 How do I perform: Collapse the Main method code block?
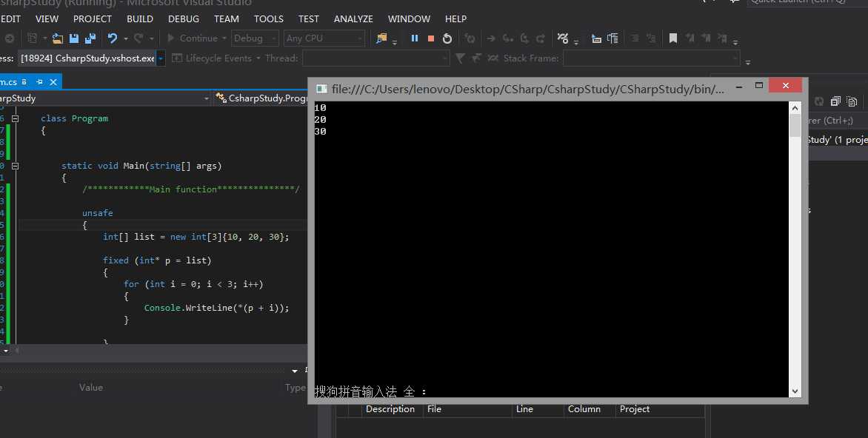[15, 166]
